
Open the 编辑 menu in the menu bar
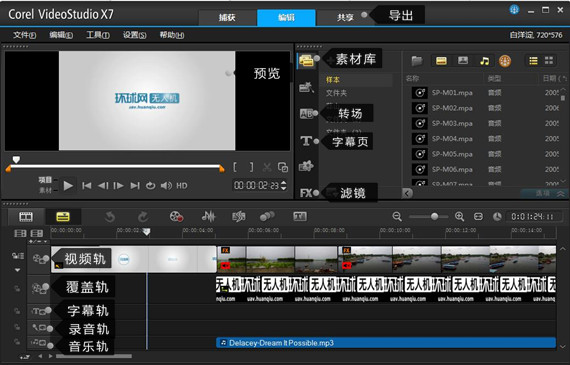[x=61, y=35]
